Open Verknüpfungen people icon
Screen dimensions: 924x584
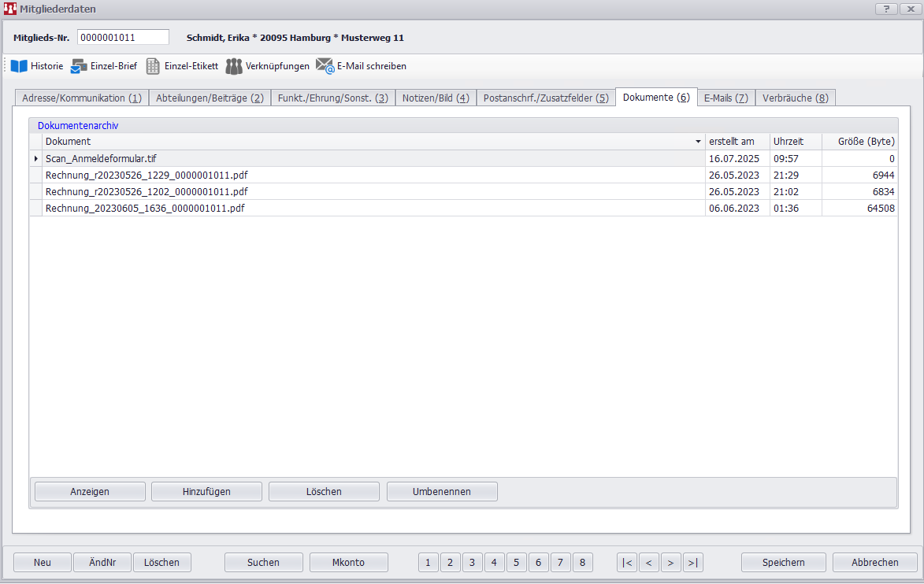(x=234, y=66)
